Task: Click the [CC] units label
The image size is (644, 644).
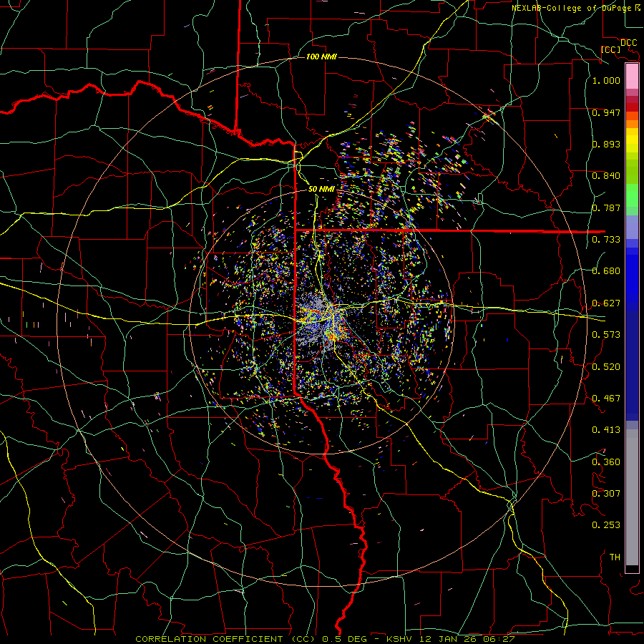Action: [610, 49]
